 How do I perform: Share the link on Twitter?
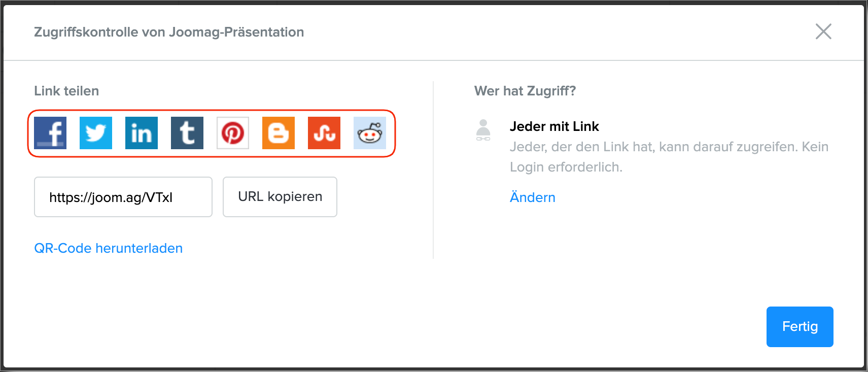(x=96, y=133)
